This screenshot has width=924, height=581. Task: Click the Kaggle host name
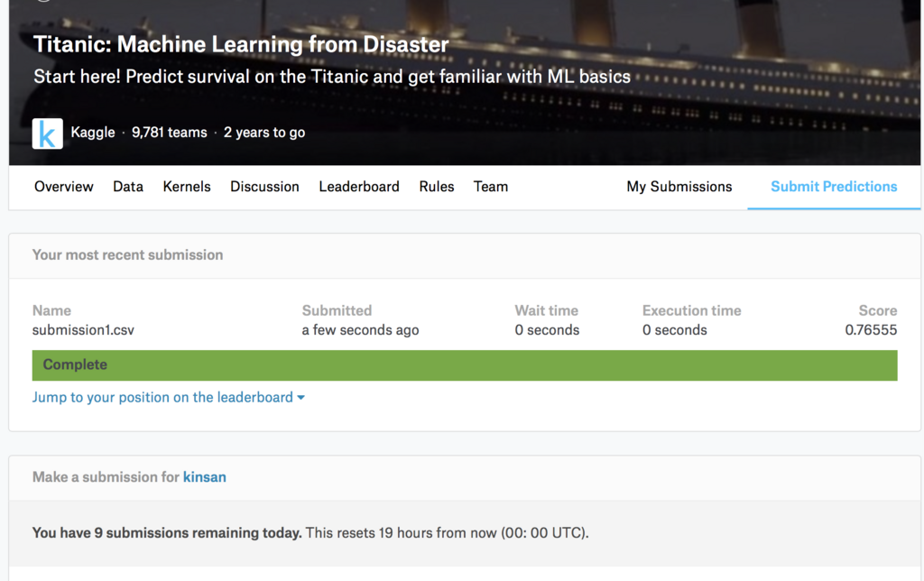pos(93,133)
